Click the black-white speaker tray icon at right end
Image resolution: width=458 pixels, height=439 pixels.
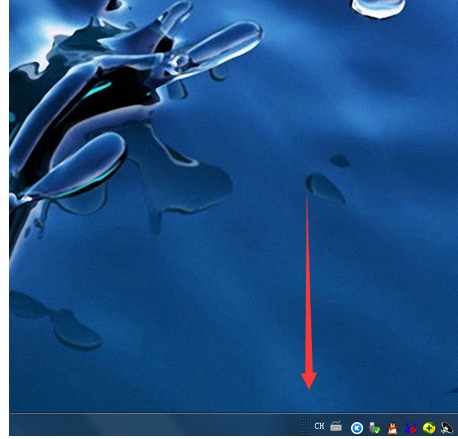pyautogui.click(x=447, y=428)
